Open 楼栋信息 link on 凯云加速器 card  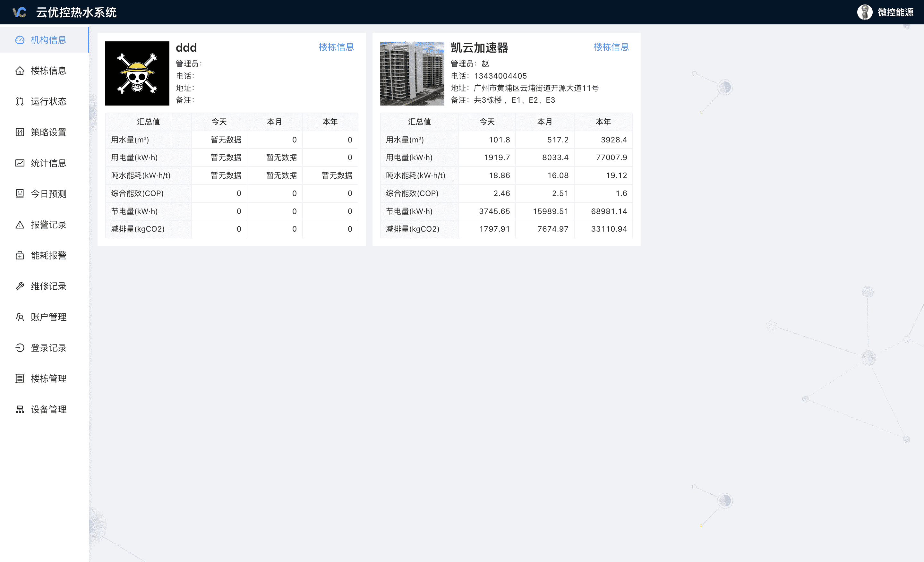point(611,47)
